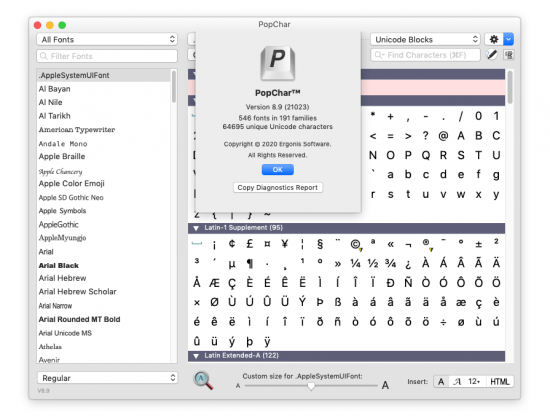Select HTML insert mode
Viewport: 550px width, 416px height.
coord(499,382)
